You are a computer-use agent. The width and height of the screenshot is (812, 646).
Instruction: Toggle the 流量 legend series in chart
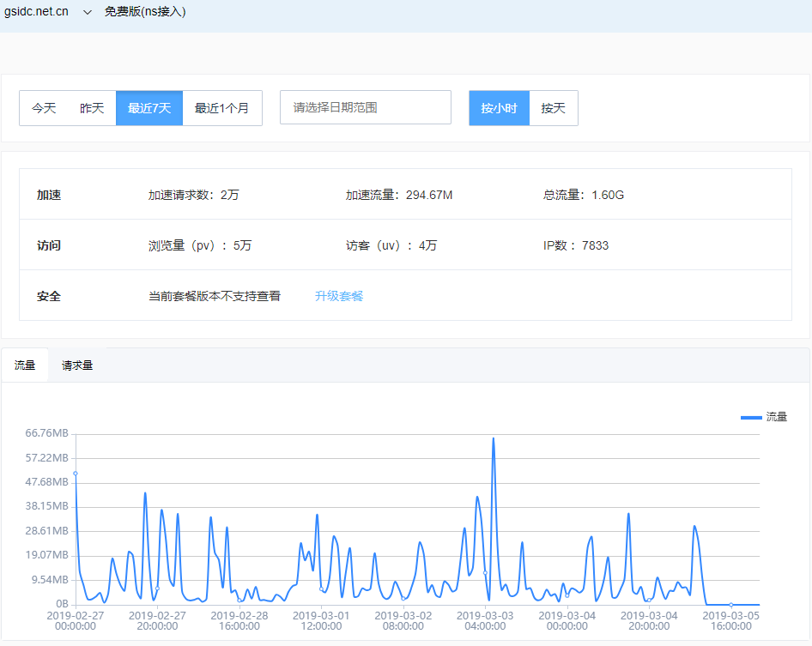(764, 417)
